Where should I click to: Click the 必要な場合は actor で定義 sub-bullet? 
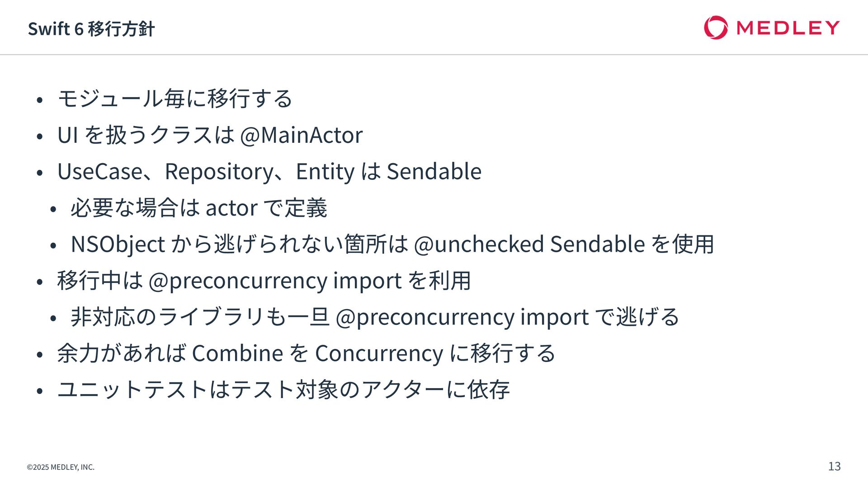coord(199,208)
